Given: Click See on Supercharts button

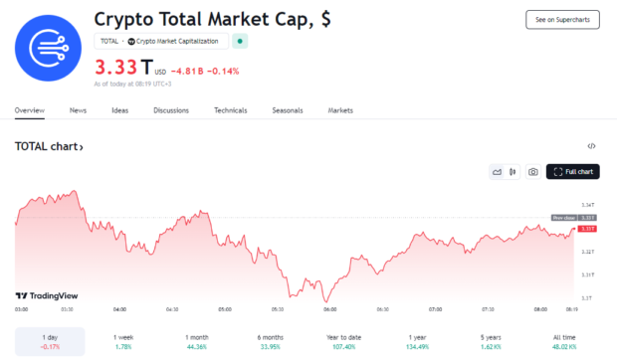Looking at the screenshot, I should pyautogui.click(x=562, y=20).
